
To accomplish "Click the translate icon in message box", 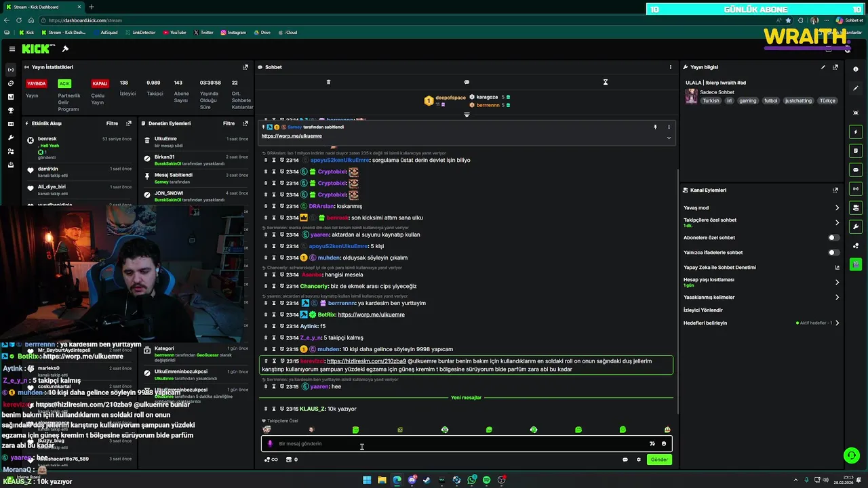I will point(652,444).
